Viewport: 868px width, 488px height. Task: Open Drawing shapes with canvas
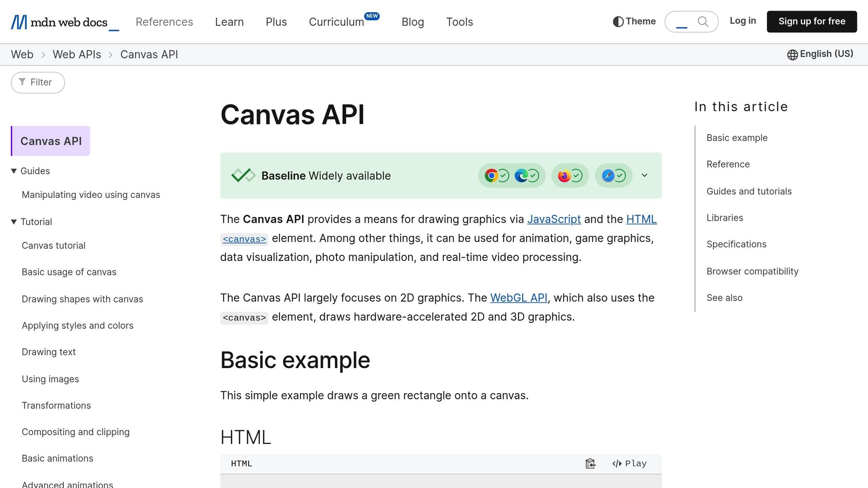[82, 299]
